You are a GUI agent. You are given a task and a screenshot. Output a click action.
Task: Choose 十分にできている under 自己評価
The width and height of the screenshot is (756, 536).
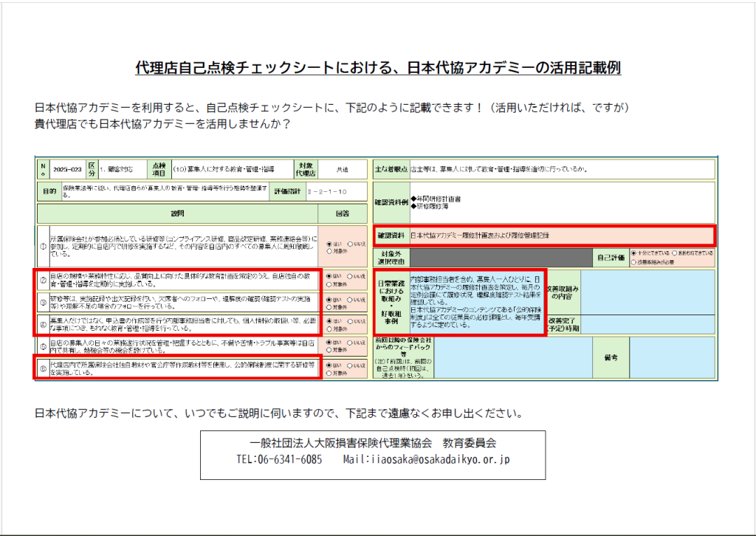633,253
